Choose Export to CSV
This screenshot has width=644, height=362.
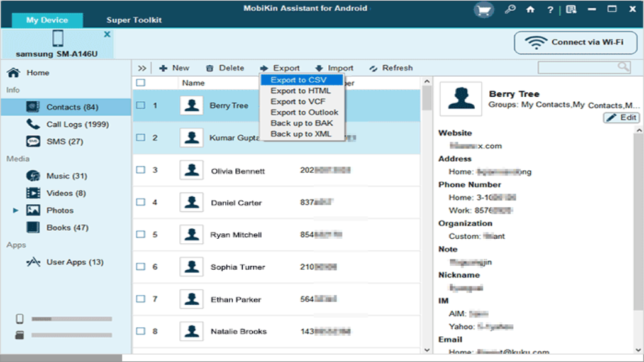301,80
